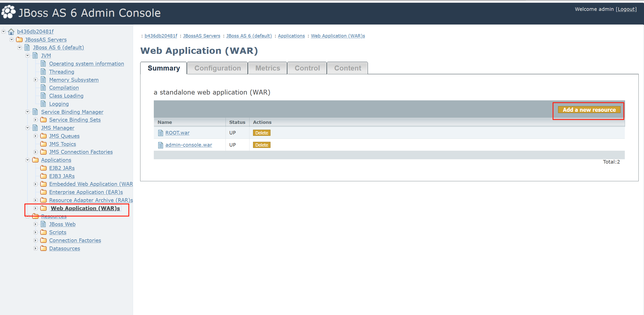Expand the Scripts tree node
The width and height of the screenshot is (644, 315).
36,232
